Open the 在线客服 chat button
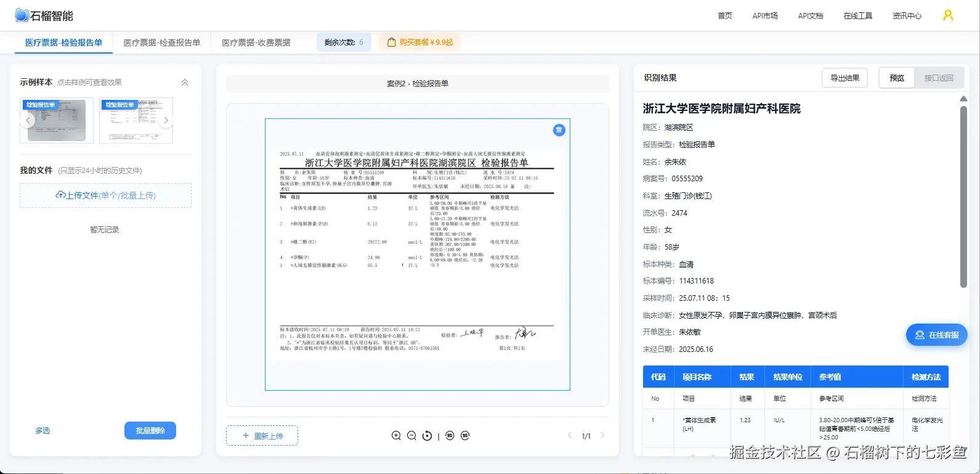 pyautogui.click(x=937, y=335)
